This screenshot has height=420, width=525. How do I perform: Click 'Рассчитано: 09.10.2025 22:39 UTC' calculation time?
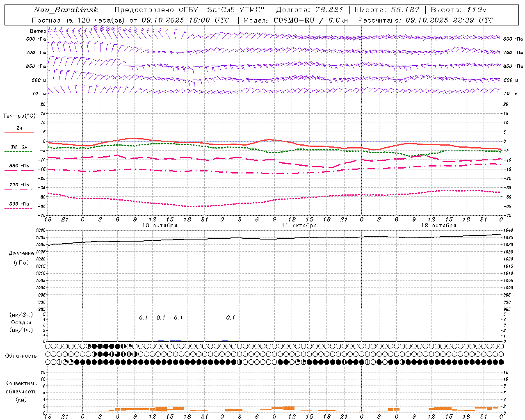(x=426, y=20)
